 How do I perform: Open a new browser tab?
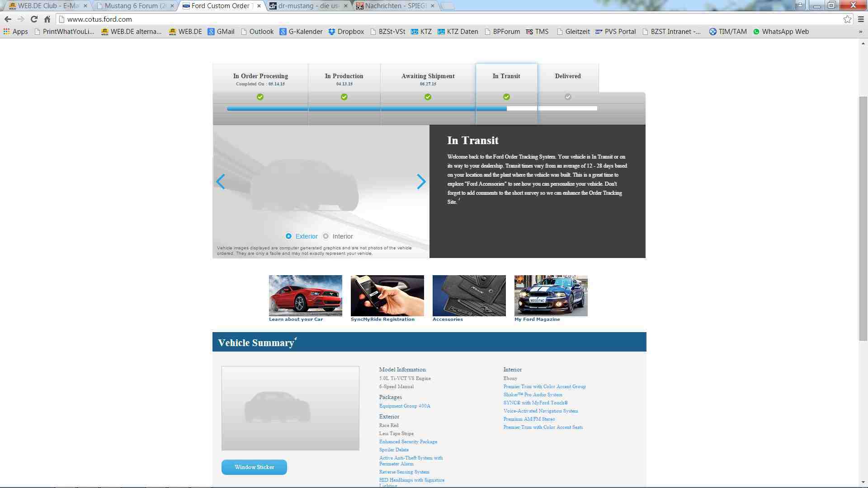coord(447,6)
